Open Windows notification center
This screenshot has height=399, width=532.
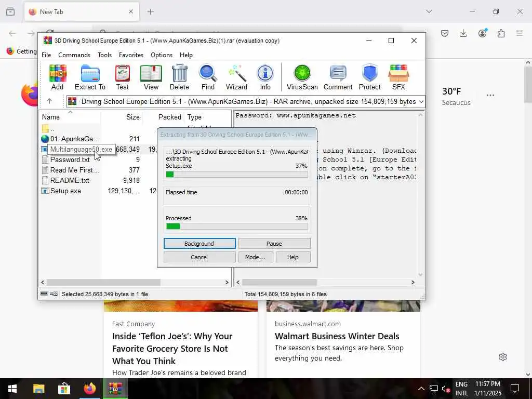point(515,389)
